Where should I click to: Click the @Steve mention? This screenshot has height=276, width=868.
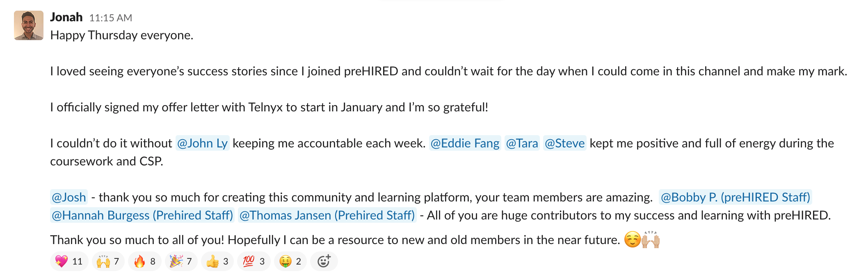coord(564,143)
